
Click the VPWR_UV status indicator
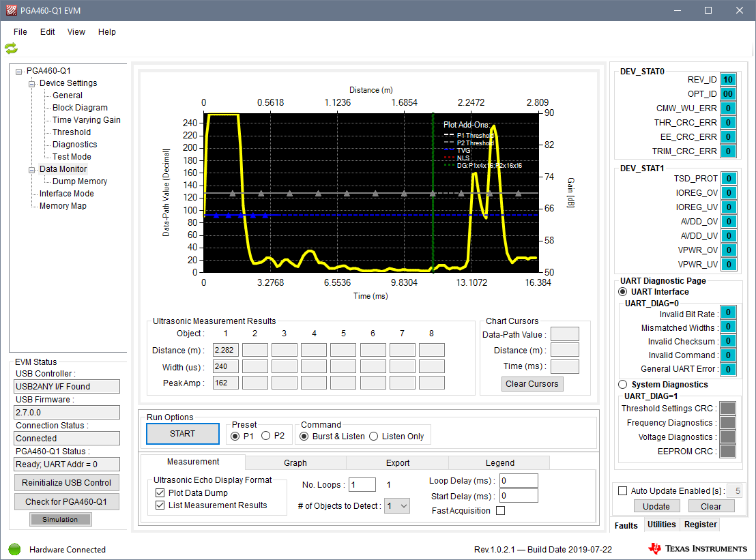[x=729, y=264]
